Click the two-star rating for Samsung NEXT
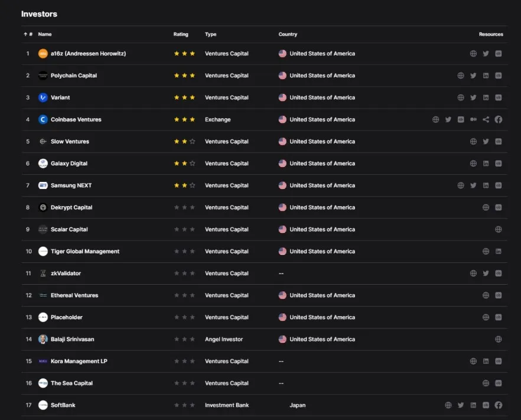The width and height of the screenshot is (521, 420). [x=184, y=185]
